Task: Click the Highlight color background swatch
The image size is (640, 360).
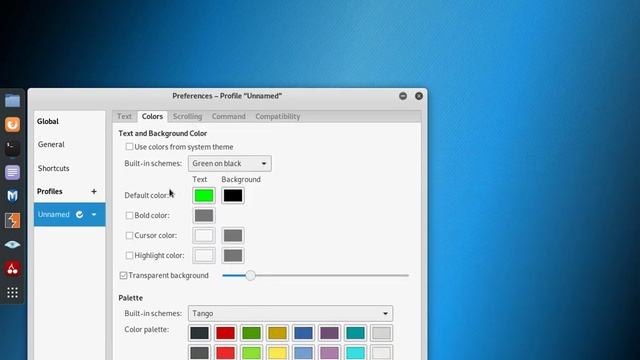Action: [233, 256]
